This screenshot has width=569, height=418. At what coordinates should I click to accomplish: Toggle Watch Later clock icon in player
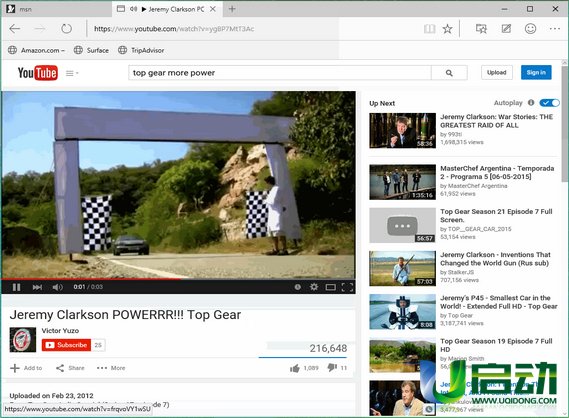(298, 287)
